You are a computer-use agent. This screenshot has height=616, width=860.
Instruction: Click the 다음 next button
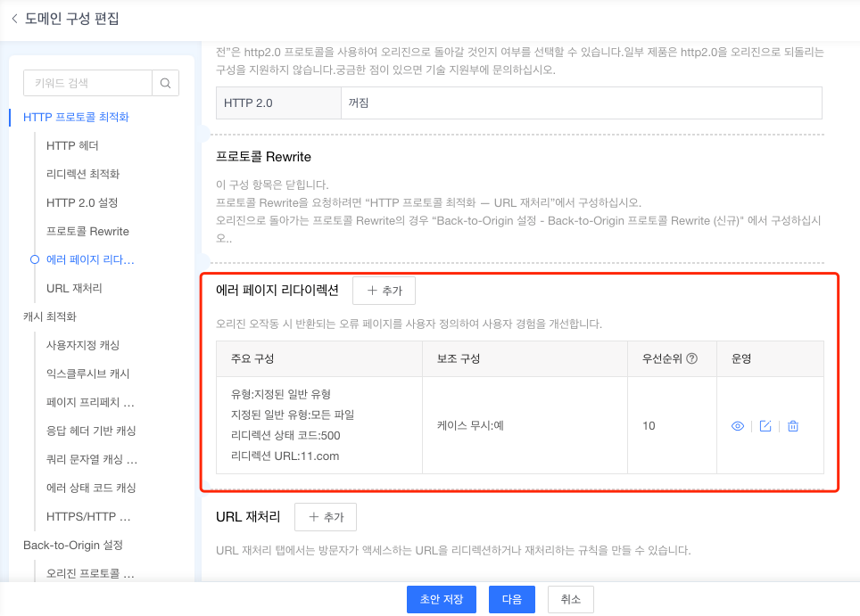coord(511,600)
